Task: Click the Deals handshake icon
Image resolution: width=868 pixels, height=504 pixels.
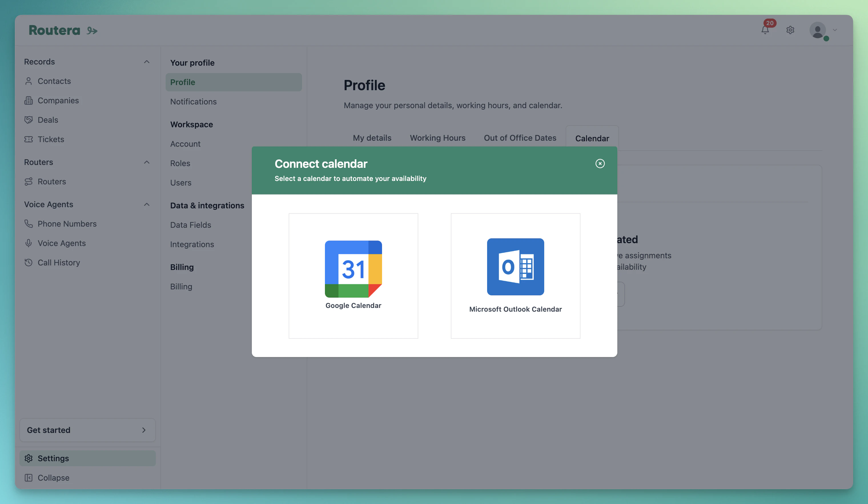Action: pos(29,120)
